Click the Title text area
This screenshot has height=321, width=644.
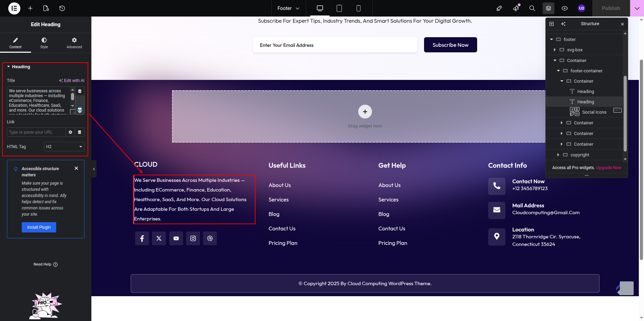[x=39, y=101]
